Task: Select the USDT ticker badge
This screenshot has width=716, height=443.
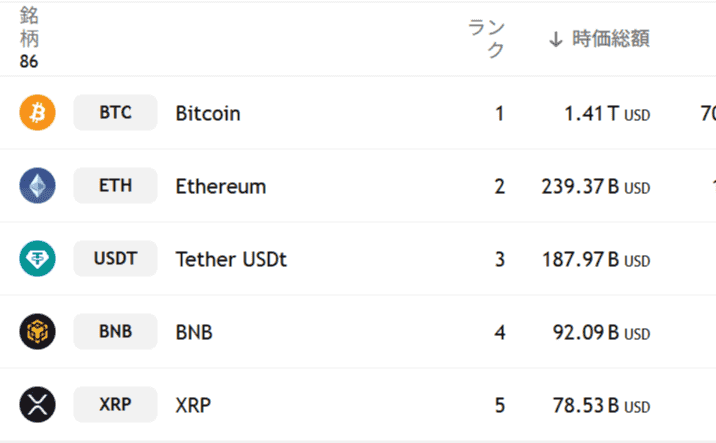Action: click(x=116, y=258)
